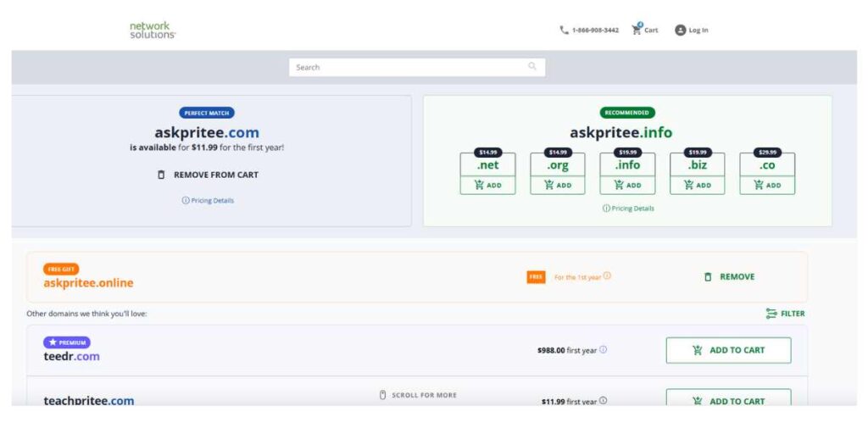Click info icon next to For the 1st year
This screenshot has width=868, height=434.
click(x=607, y=275)
